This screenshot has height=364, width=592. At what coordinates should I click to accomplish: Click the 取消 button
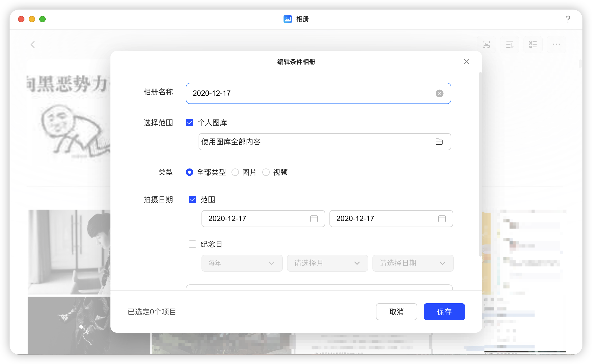coord(396,312)
